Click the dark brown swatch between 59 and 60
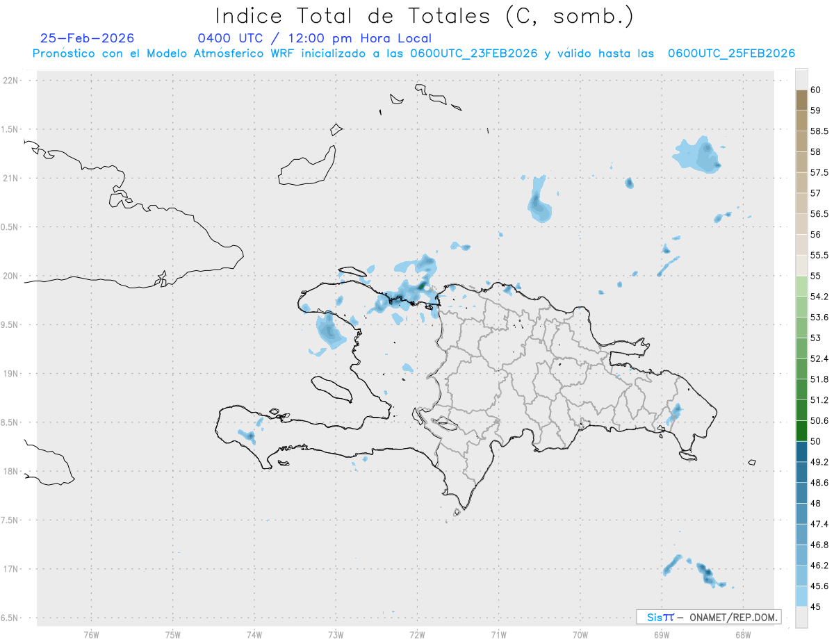The height and width of the screenshot is (644, 834). 801,100
